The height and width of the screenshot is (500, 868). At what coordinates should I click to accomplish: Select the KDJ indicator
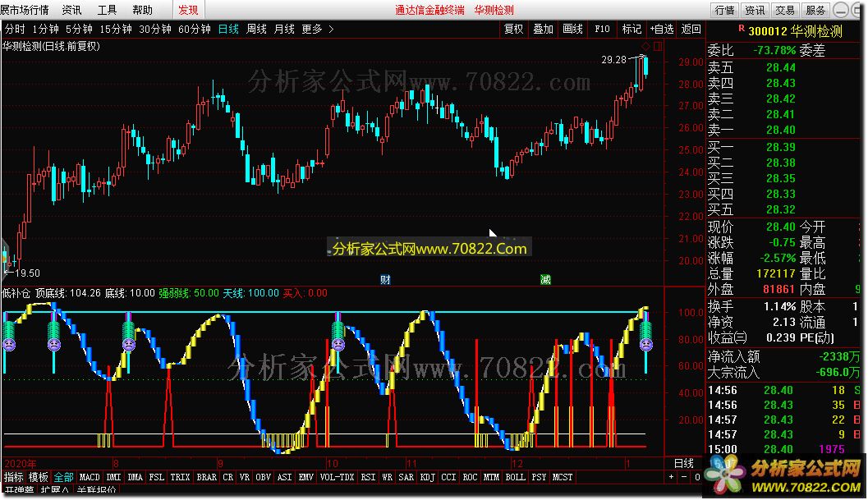(x=427, y=477)
